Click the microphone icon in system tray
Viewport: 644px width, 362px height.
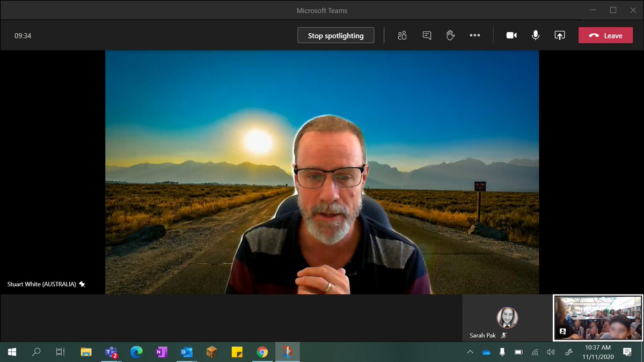pyautogui.click(x=502, y=352)
